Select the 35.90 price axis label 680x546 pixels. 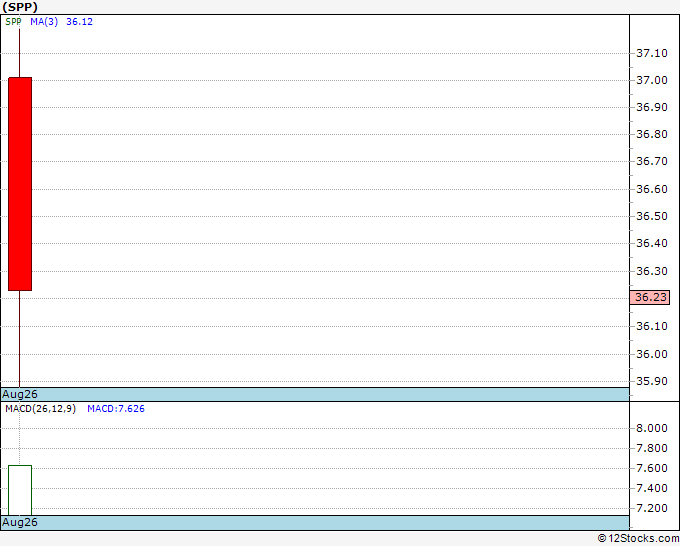pyautogui.click(x=651, y=381)
